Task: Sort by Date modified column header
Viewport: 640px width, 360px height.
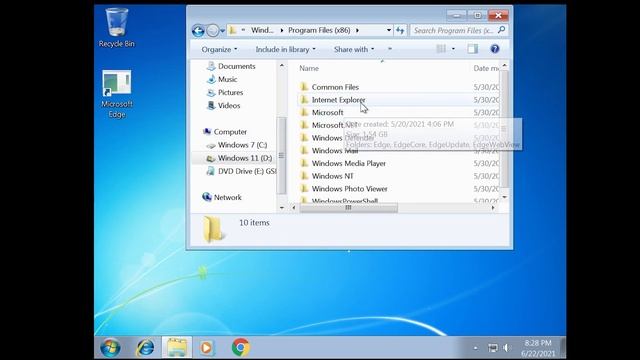Action: click(486, 69)
